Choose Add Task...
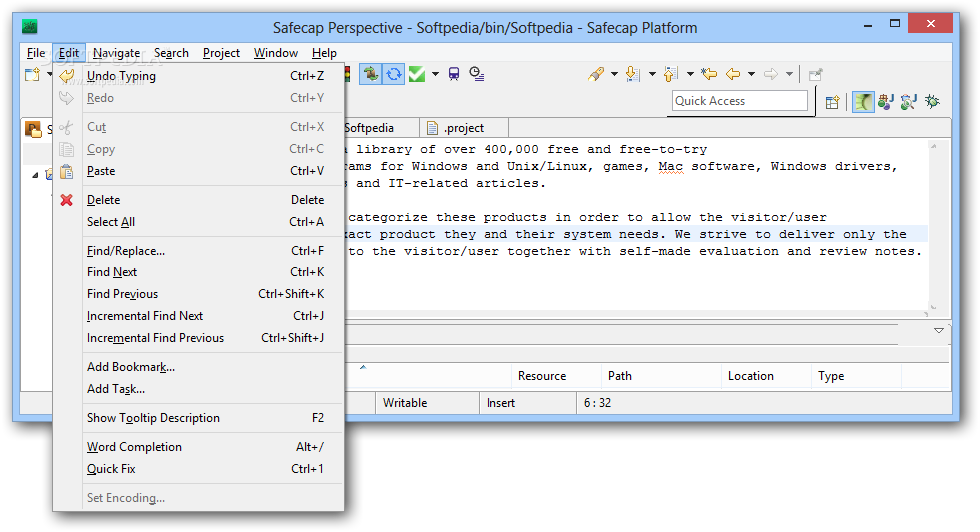Image resolution: width=980 pixels, height=532 pixels. tap(198, 389)
